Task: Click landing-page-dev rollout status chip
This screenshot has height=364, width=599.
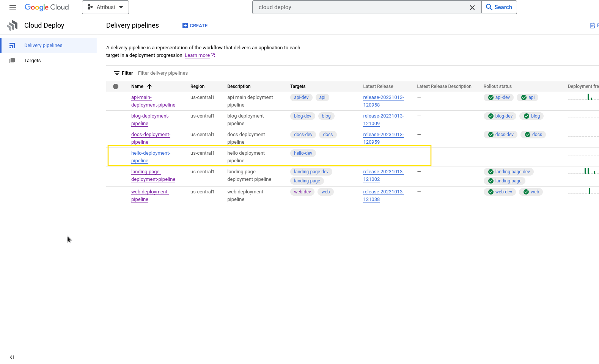Action: [509, 172]
